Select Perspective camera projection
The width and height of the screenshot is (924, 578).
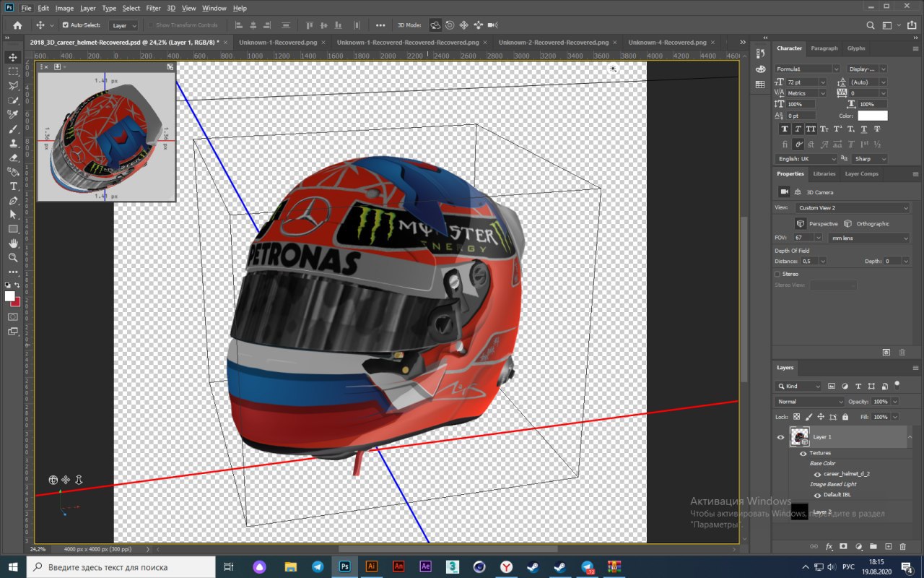(x=817, y=224)
